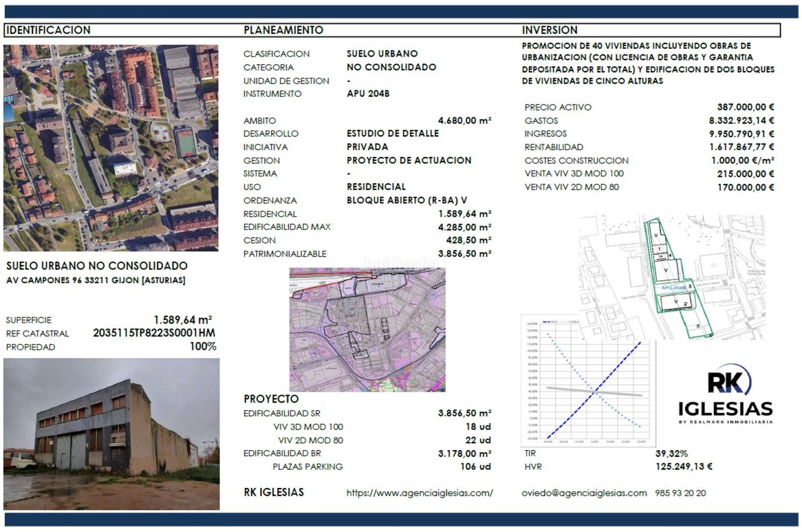Open the aerial satellite photo of the plot
The image size is (802, 532).
pyautogui.click(x=111, y=148)
